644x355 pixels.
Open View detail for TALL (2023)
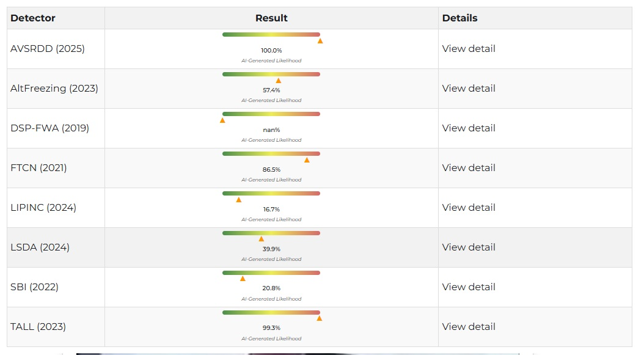tap(469, 327)
